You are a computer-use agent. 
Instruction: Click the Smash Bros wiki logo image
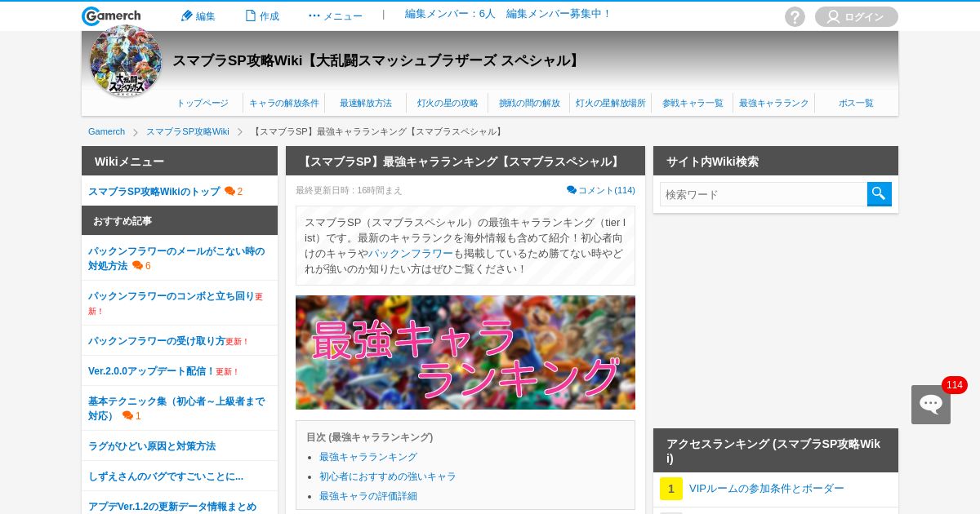pyautogui.click(x=126, y=61)
